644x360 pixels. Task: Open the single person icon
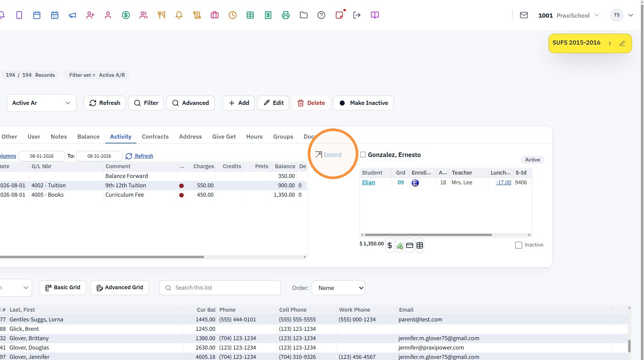tap(108, 15)
